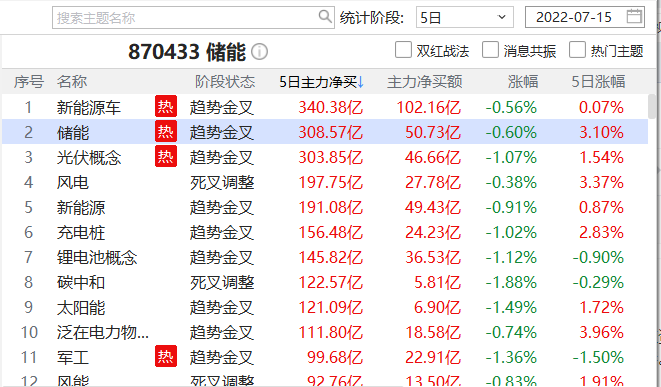The image size is (661, 387).
Task: Enable the 双红战法 checkbox
Action: [403, 50]
